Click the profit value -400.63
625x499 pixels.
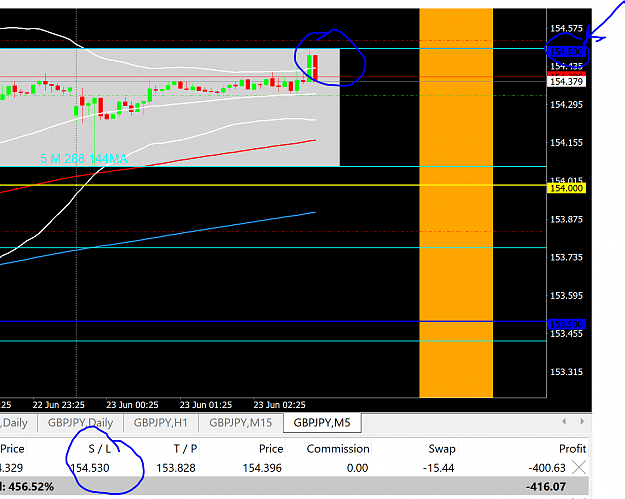pyautogui.click(x=547, y=468)
